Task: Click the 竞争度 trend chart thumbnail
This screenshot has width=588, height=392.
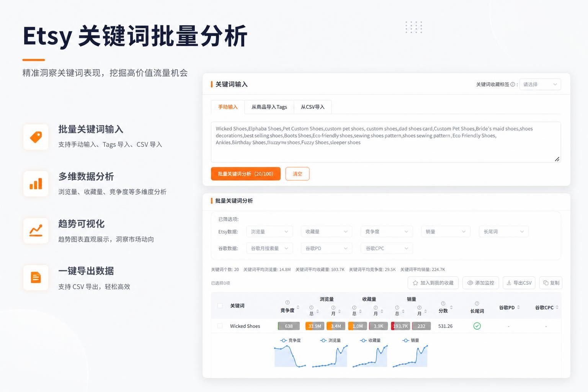Action: pos(290,356)
